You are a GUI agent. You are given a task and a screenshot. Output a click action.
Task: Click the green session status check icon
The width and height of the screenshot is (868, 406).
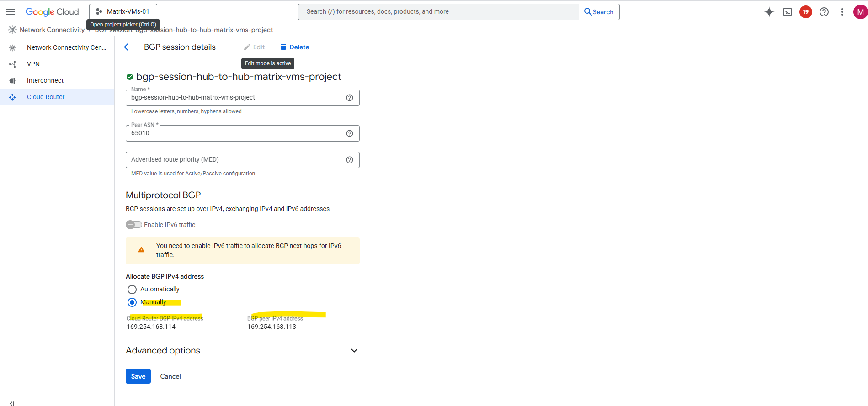click(x=130, y=77)
